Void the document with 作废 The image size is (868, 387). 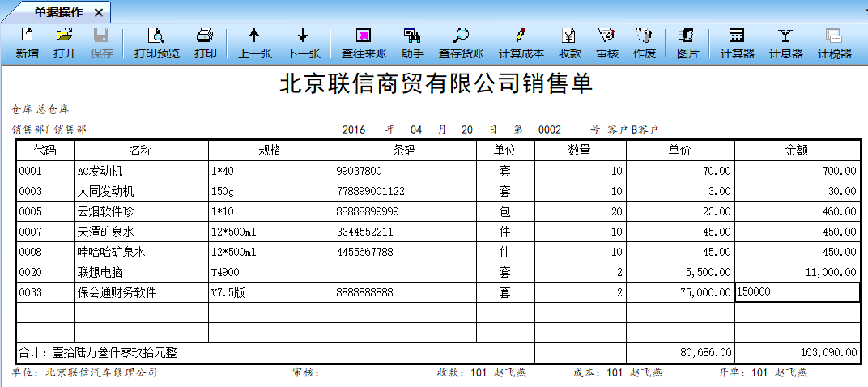coord(645,43)
